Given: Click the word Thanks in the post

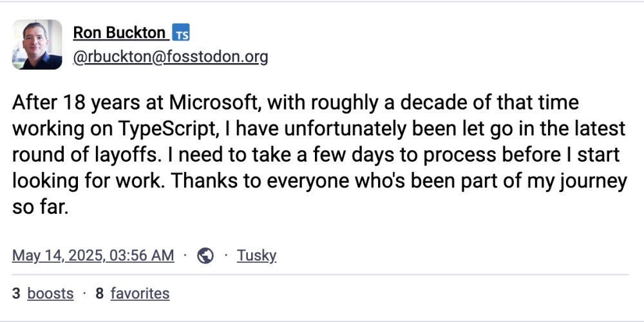Looking at the screenshot, I should point(205,181).
